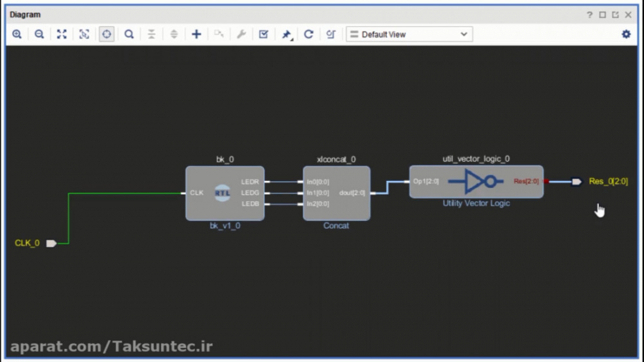Click the LEDR pin label
The height and width of the screenshot is (362, 644).
250,182
